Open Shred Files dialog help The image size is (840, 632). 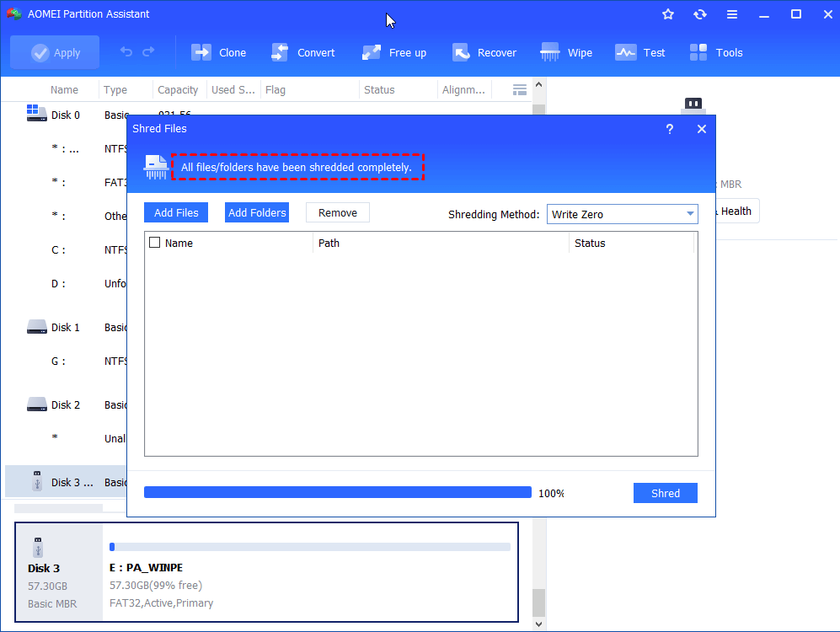pyautogui.click(x=669, y=129)
